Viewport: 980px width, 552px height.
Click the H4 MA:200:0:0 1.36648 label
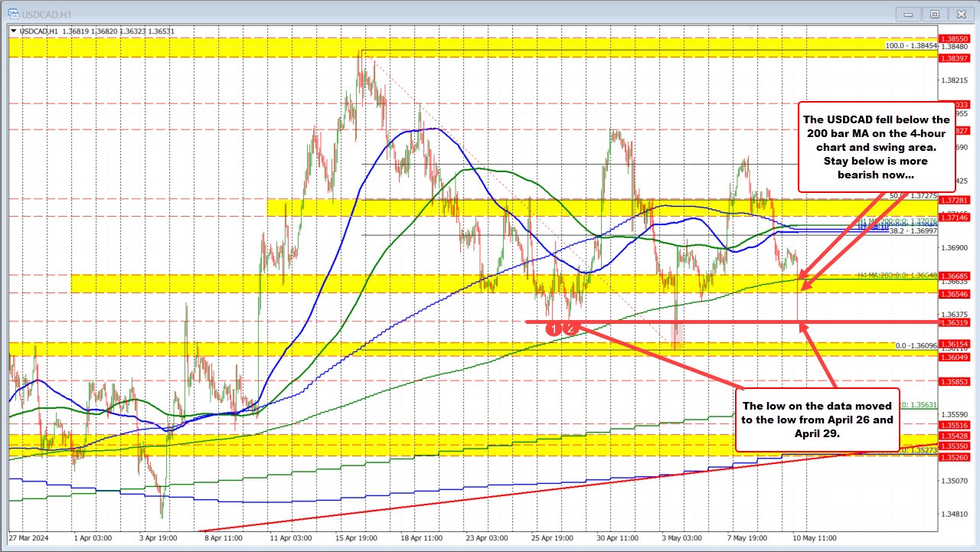897,274
